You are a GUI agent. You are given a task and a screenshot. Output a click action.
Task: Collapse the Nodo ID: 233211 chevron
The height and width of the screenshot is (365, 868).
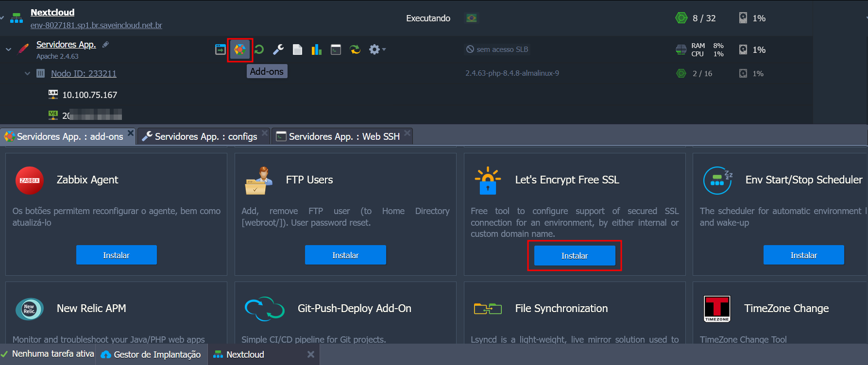[27, 73]
